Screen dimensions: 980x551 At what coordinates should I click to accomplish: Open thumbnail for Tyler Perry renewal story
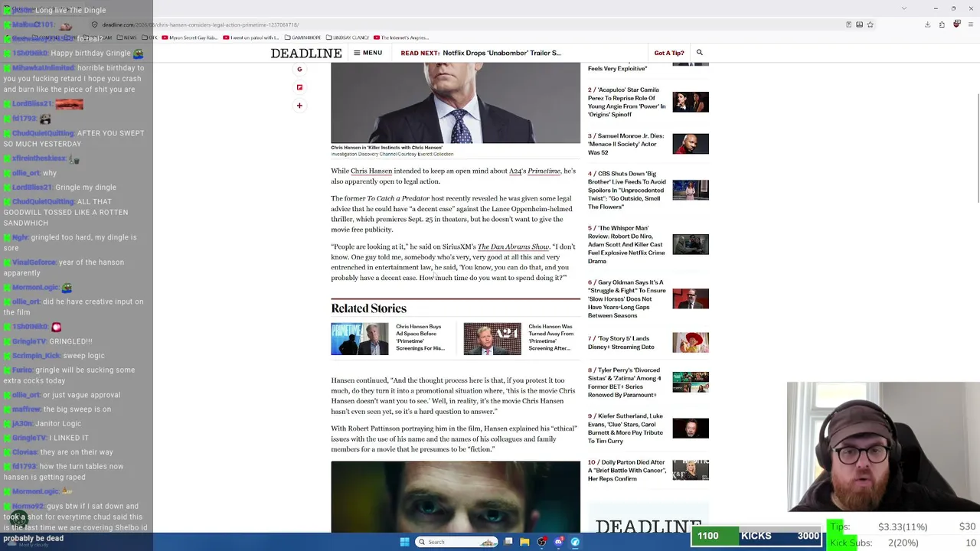point(691,382)
